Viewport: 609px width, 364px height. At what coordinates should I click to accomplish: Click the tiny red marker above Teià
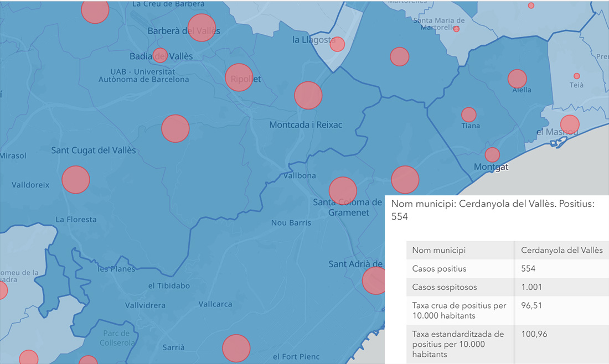576,76
